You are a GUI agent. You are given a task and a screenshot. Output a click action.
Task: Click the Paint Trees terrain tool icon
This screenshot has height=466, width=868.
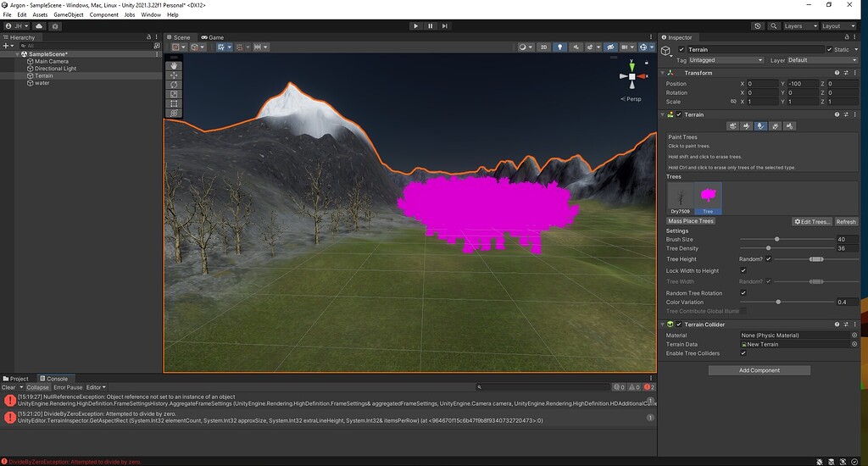click(760, 126)
